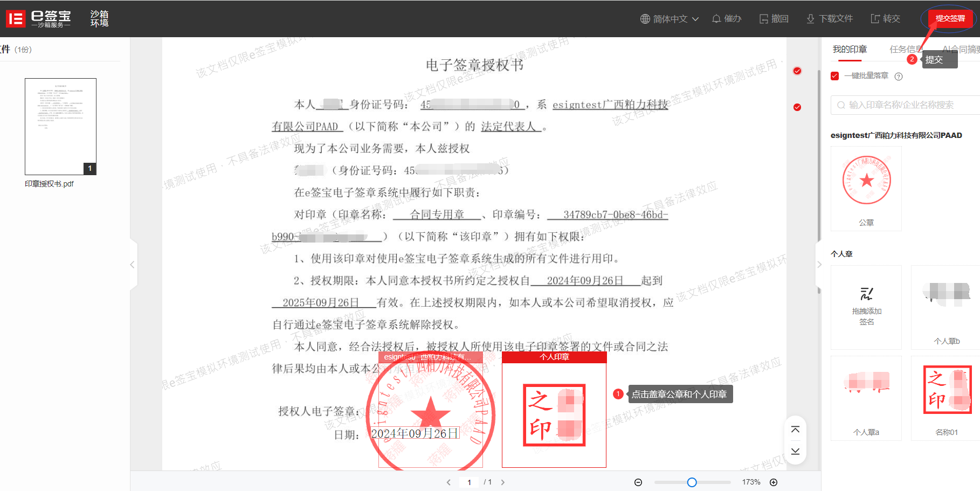Toggle the 一键批量落章 checkbox

click(x=835, y=76)
